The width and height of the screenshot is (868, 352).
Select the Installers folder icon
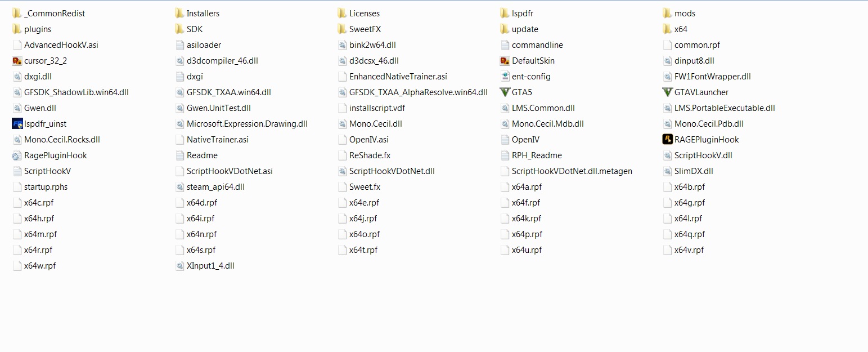click(x=179, y=13)
